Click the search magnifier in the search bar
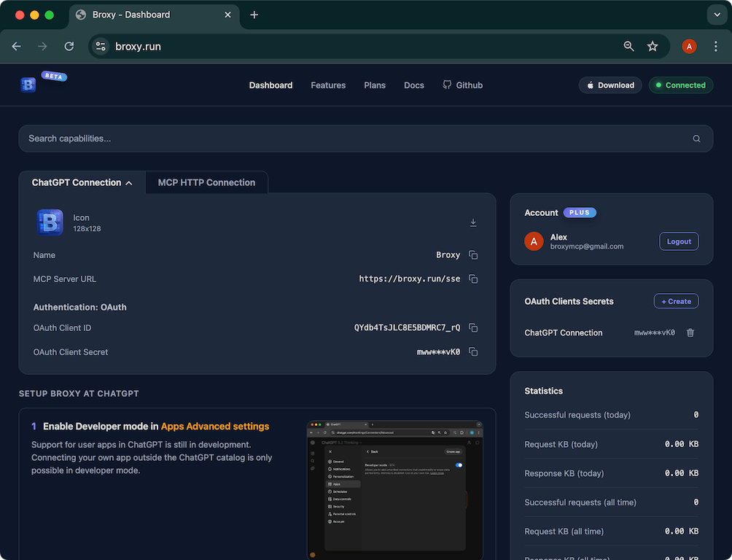 coord(696,138)
